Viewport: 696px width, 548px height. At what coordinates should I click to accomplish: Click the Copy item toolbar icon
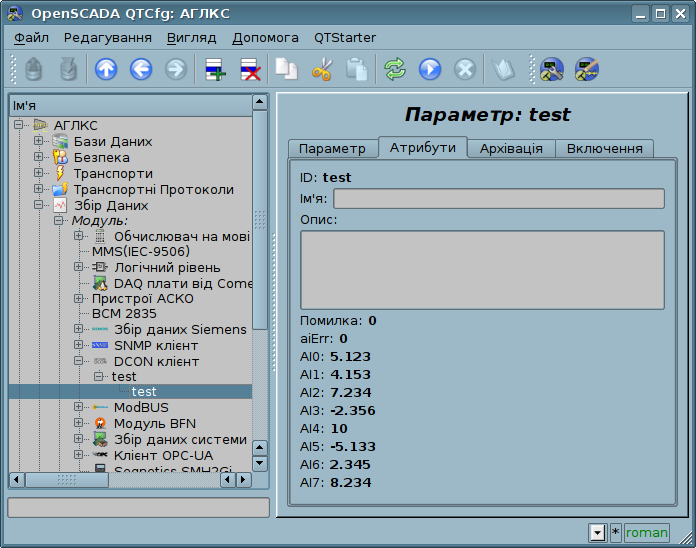coord(287,69)
